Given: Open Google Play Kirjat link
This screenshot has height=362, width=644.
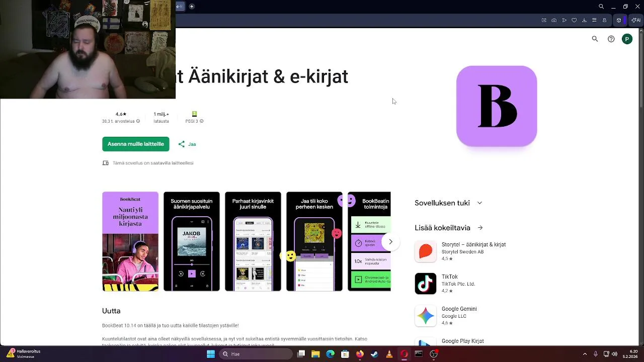Looking at the screenshot, I should [x=463, y=341].
